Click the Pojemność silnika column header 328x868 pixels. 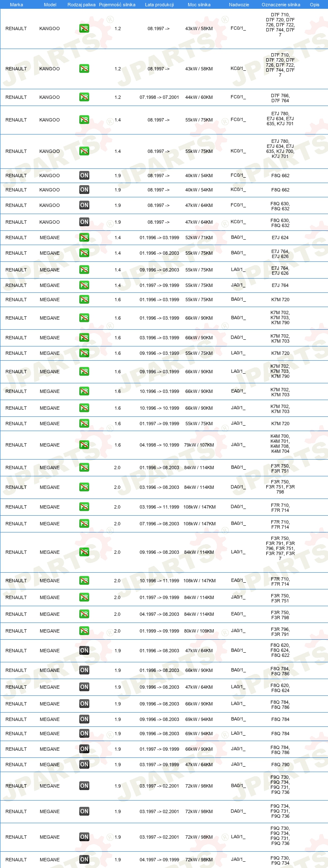[117, 5]
